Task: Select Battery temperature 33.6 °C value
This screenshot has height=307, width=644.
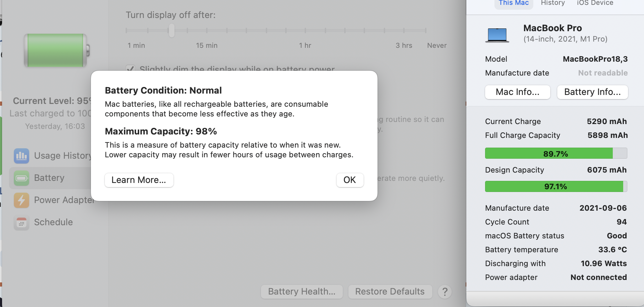Action: [612, 249]
